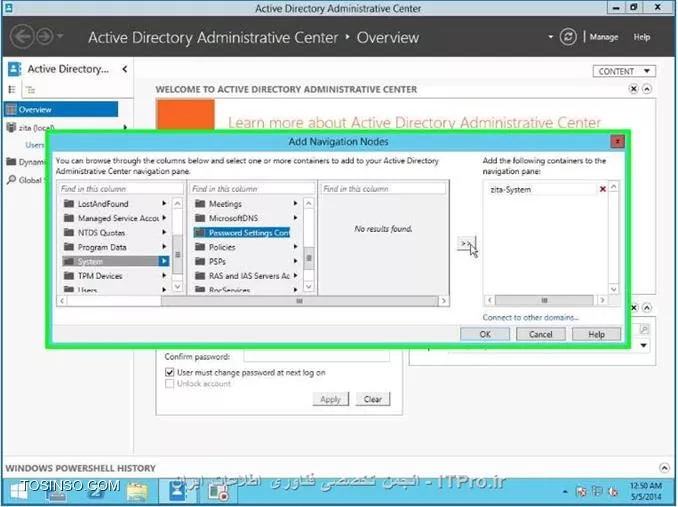678x507 pixels.
Task: Click Connect to other domains link
Action: click(531, 317)
